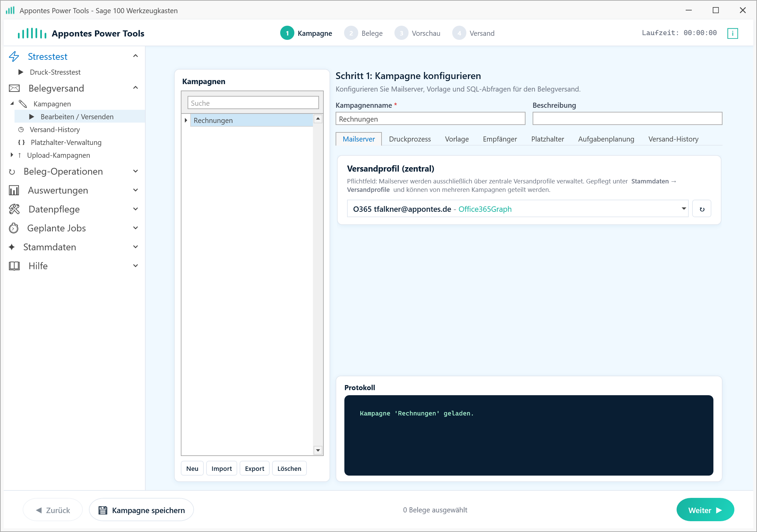Expand the Rechnungen campaign tree arrow
The height and width of the screenshot is (532, 757).
(186, 120)
